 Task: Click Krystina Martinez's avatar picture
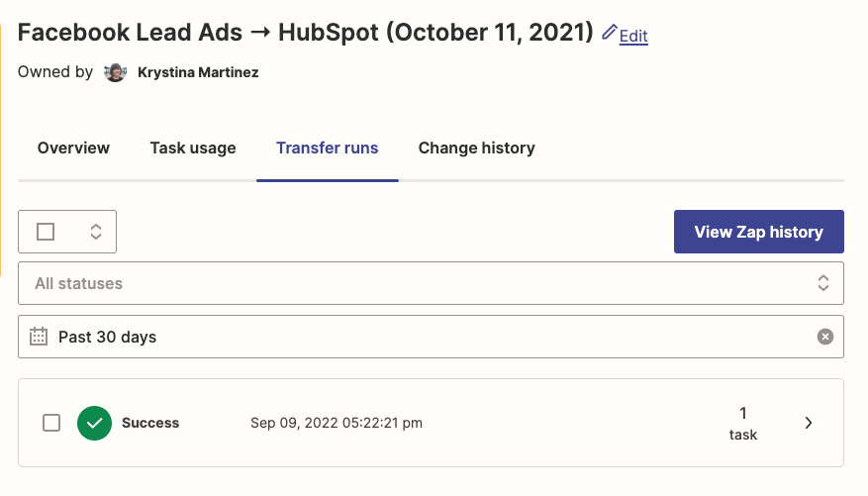pos(115,72)
